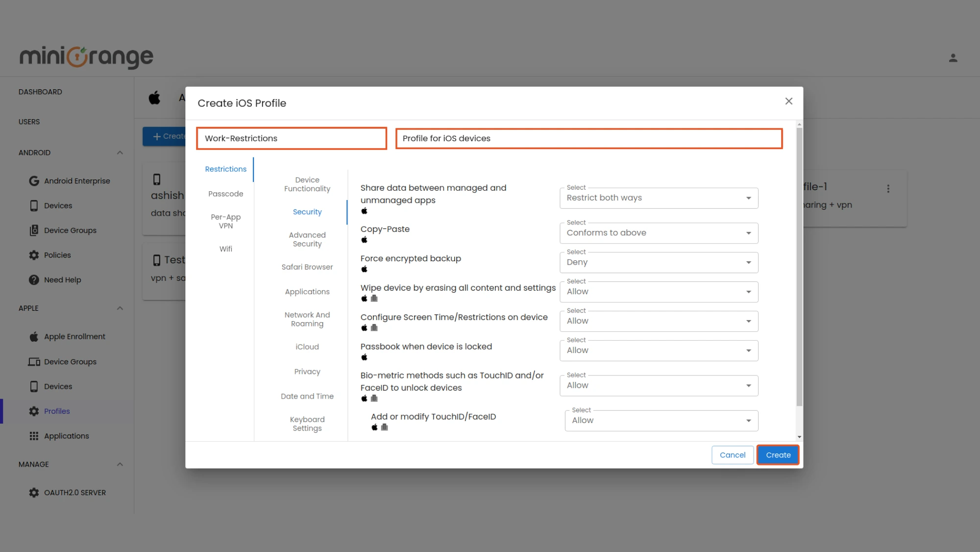Click the Cancel button

(732, 454)
